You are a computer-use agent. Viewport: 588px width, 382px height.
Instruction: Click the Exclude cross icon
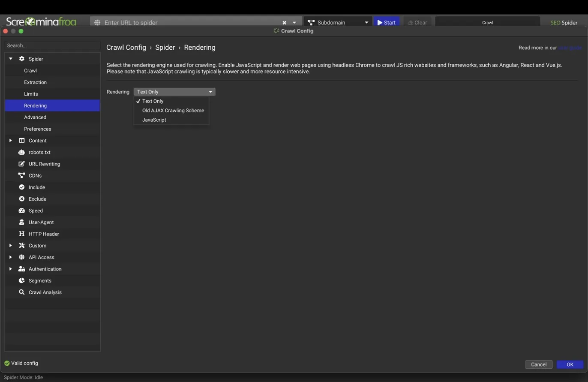tap(22, 199)
